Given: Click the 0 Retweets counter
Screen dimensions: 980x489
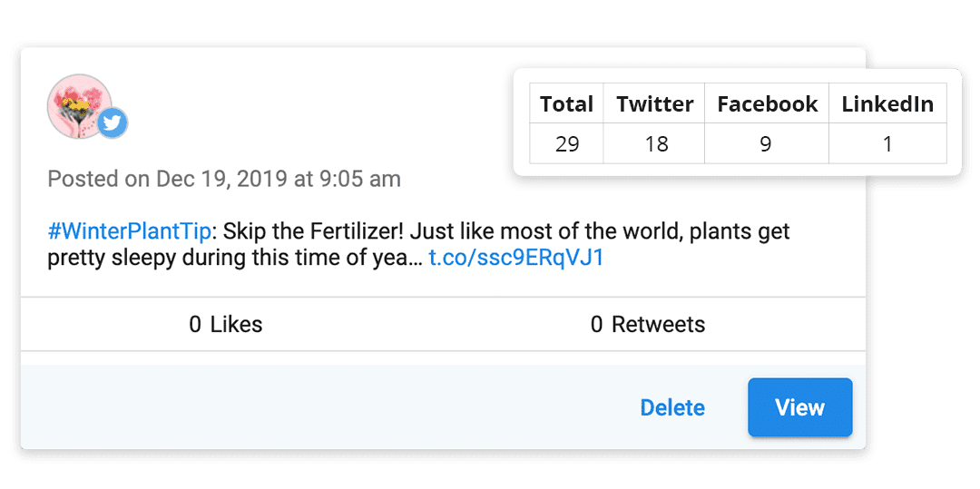Looking at the screenshot, I should pyautogui.click(x=647, y=324).
